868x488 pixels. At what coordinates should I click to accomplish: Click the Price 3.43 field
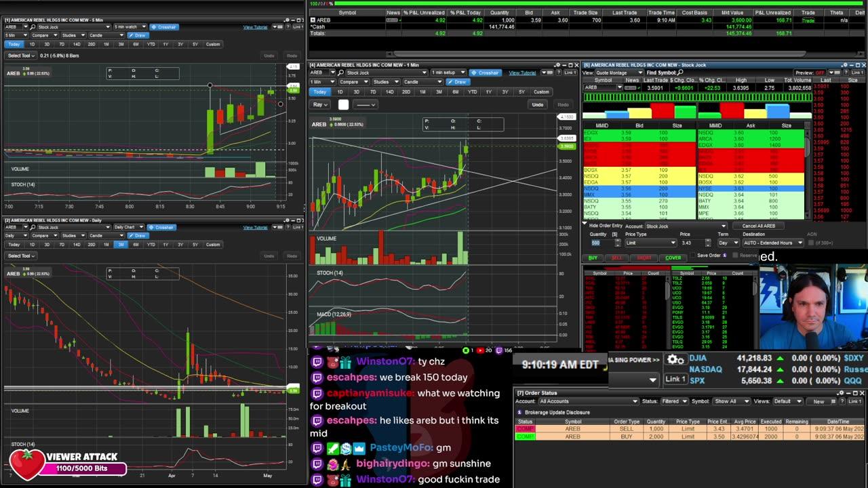coord(692,243)
